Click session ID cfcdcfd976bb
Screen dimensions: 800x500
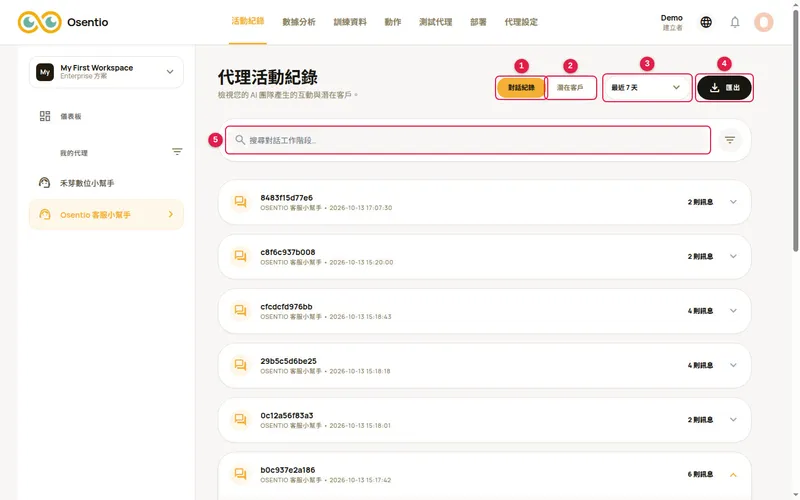click(x=286, y=307)
